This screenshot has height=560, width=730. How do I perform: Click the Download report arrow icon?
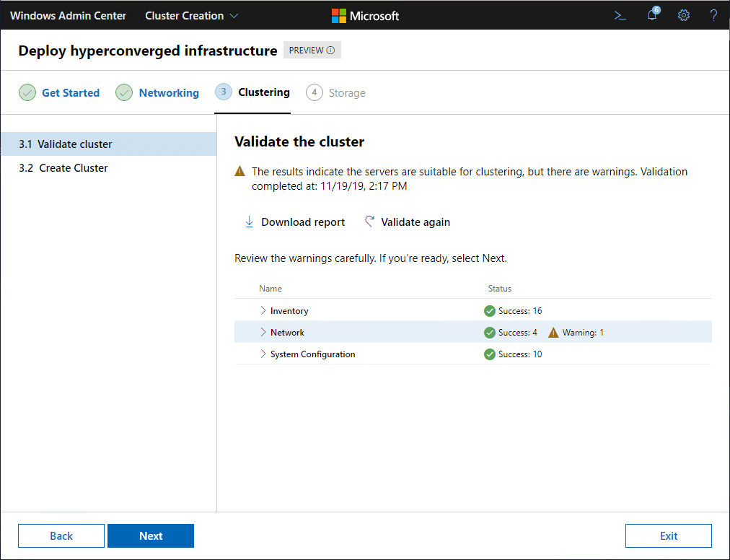click(249, 222)
